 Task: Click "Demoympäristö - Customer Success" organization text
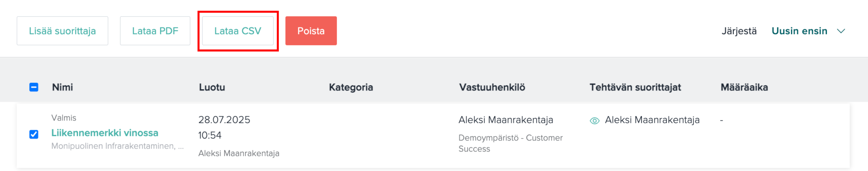click(510, 143)
